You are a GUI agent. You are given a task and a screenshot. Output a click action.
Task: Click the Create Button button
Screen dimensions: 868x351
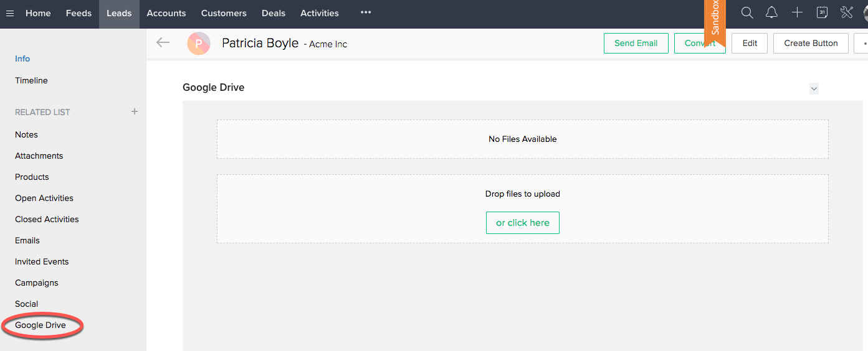coord(811,44)
